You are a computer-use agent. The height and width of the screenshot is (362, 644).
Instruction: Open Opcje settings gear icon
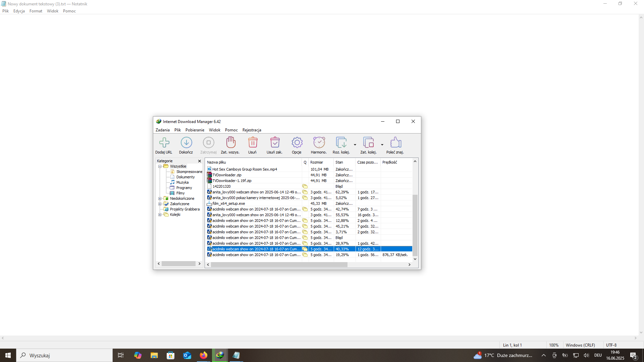[x=297, y=143]
